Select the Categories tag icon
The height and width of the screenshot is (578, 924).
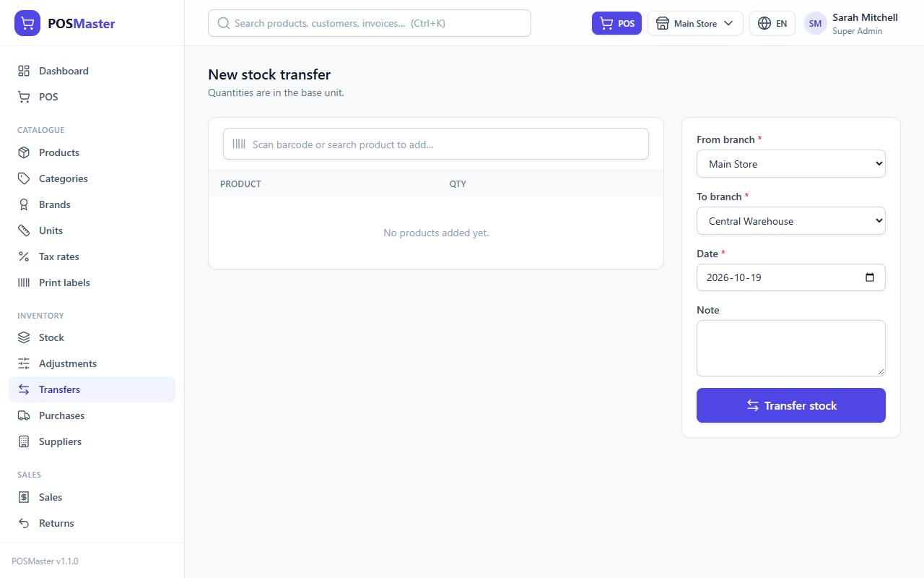pyautogui.click(x=24, y=178)
